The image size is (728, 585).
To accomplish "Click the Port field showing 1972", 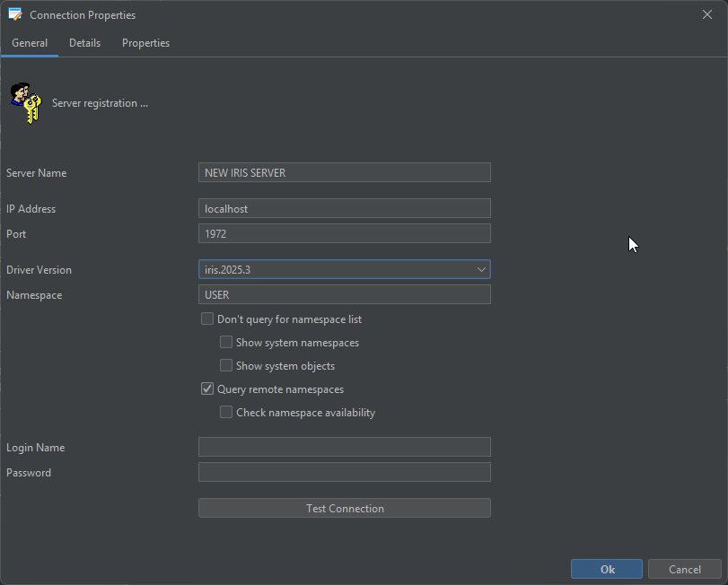I will coord(345,233).
